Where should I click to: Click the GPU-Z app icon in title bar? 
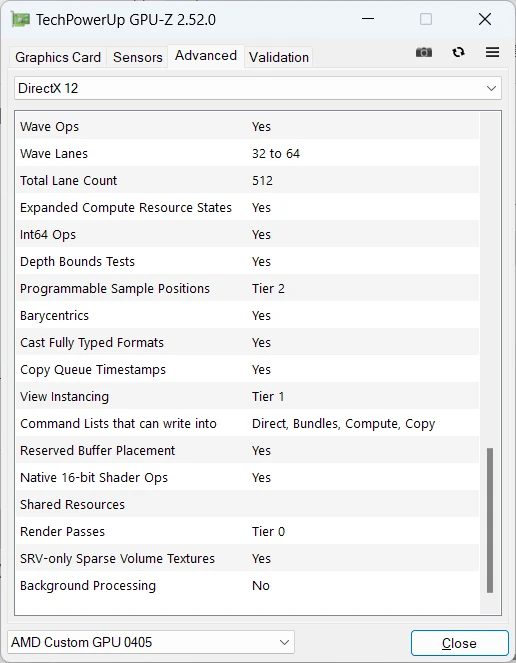[21, 20]
